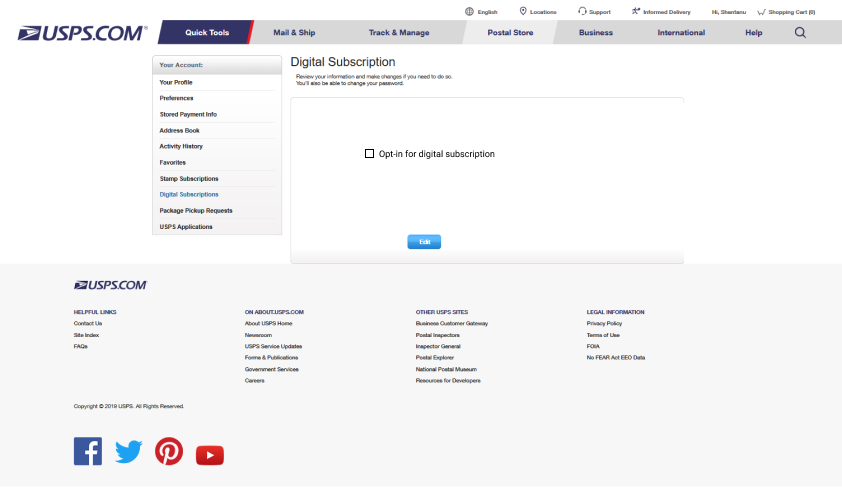This screenshot has height=491, width=842.
Task: Click Business Customer Gateway link
Action: click(452, 323)
